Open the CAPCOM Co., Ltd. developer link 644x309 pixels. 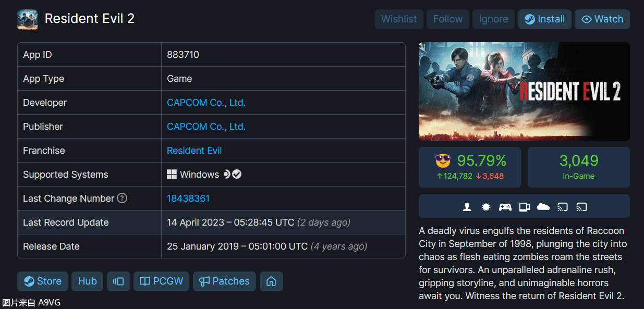pos(206,103)
